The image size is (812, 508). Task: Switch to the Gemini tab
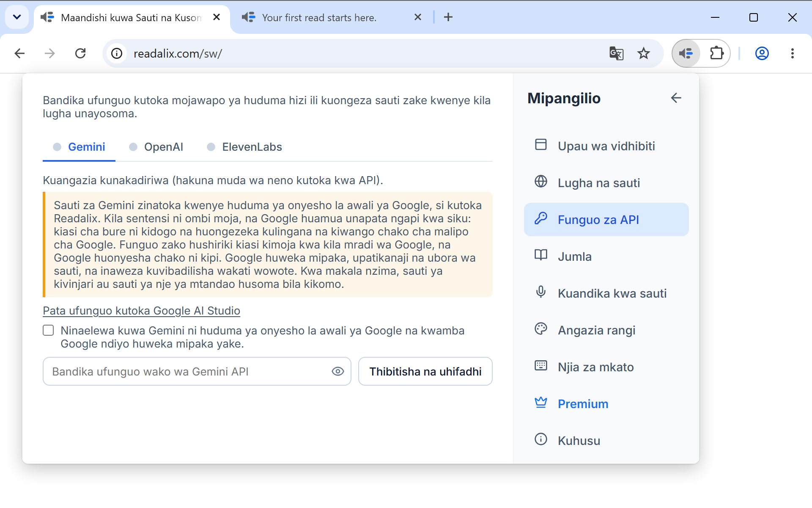pyautogui.click(x=79, y=147)
